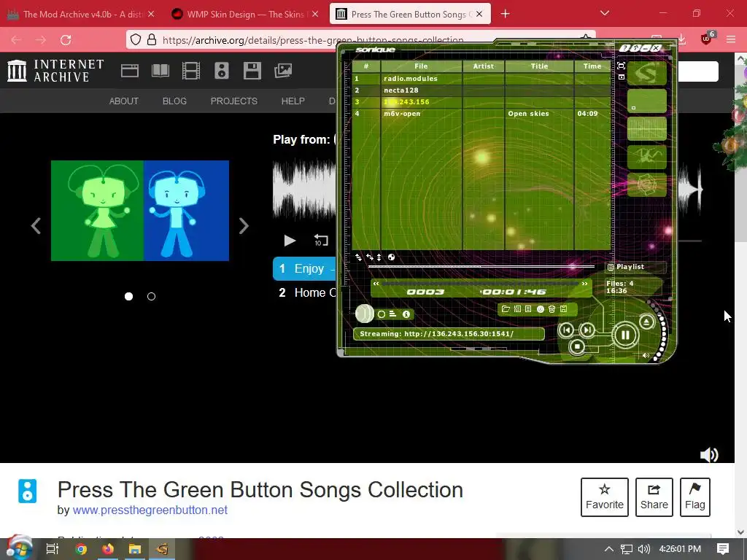Open the Sonique logo panel thumbnail
Image resolution: width=747 pixels, height=560 pixels.
tap(647, 73)
